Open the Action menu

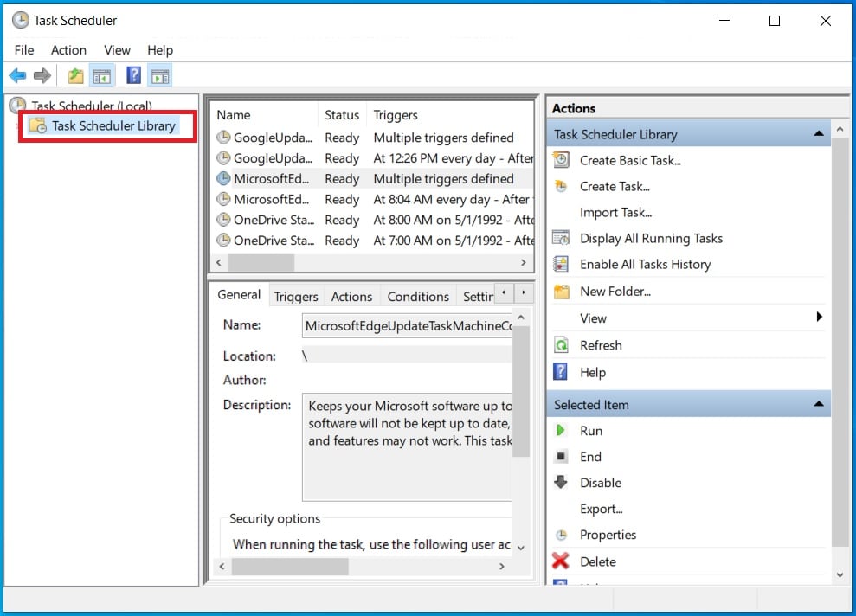pyautogui.click(x=68, y=50)
